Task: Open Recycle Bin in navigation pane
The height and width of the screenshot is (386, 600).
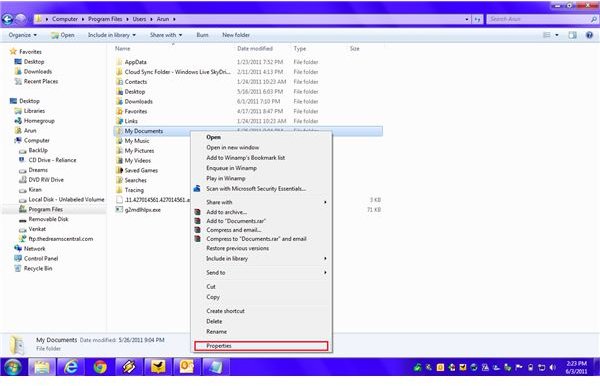Action: click(x=38, y=269)
